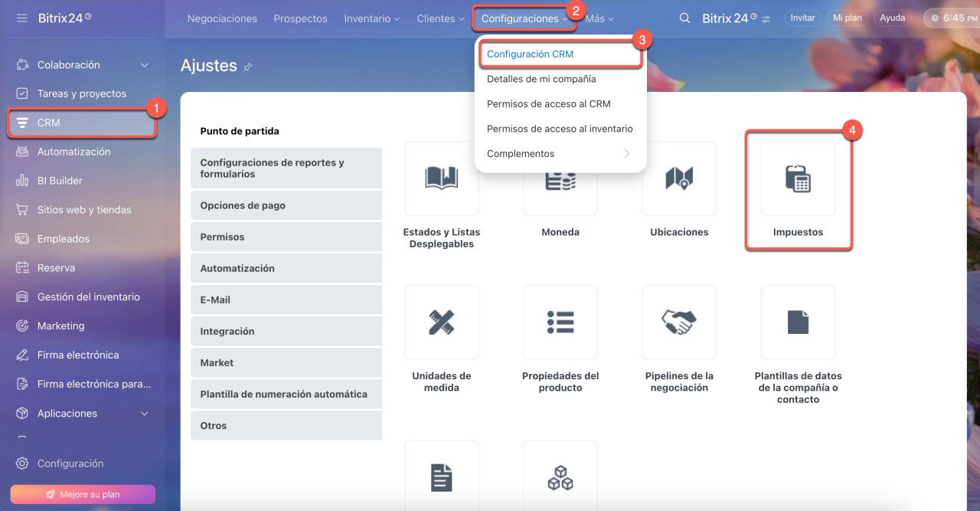This screenshot has width=980, height=511.
Task: Select Opciones de pago settings section
Action: (286, 205)
